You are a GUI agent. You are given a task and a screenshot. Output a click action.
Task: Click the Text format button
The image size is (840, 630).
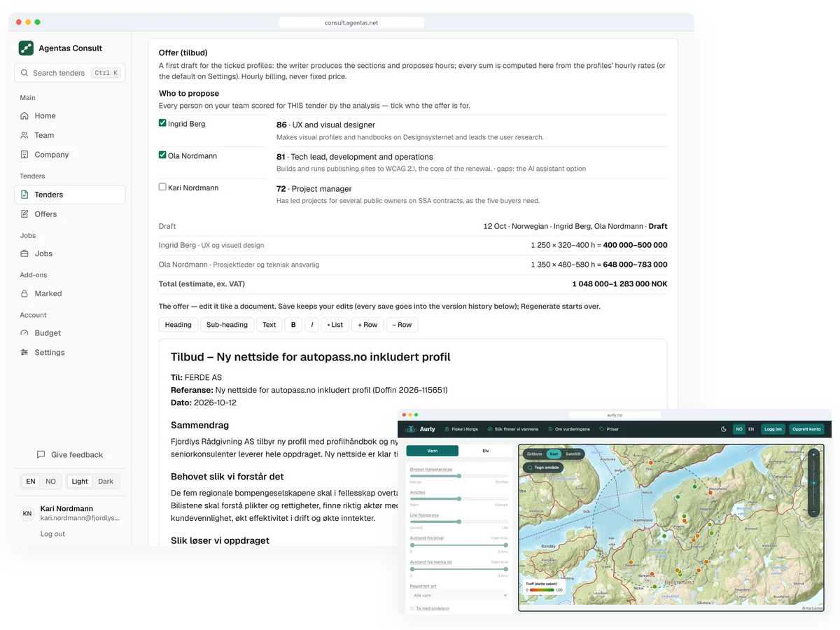tap(269, 325)
